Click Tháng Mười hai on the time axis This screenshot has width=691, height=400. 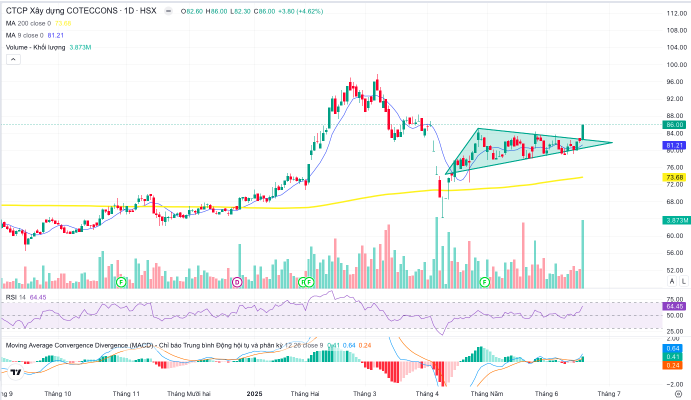point(189,393)
